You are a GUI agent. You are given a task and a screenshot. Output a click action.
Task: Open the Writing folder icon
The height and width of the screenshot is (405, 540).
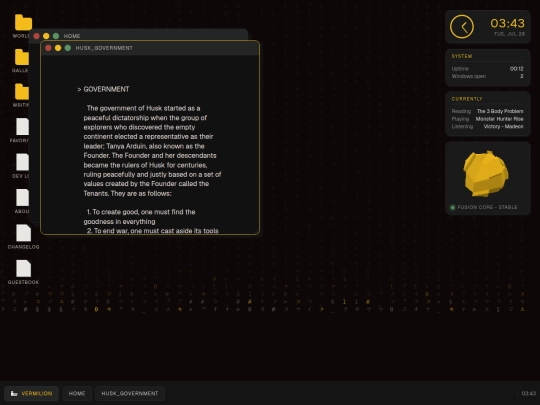point(22,92)
